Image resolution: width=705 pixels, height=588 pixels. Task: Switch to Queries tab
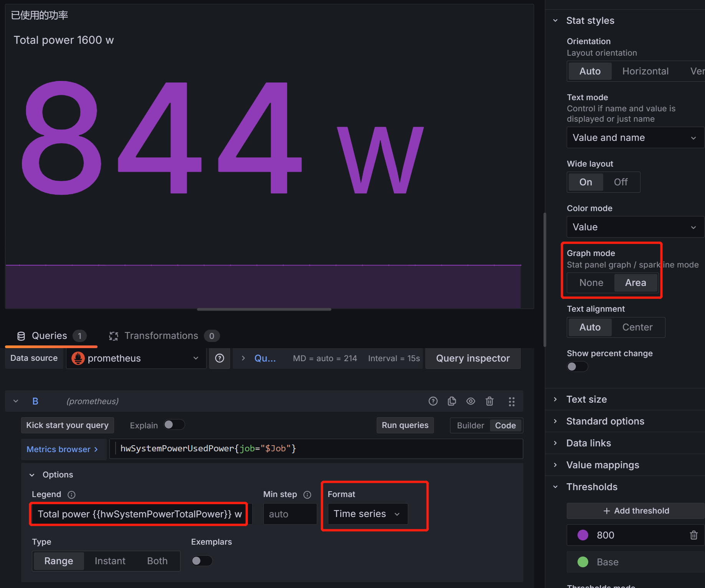click(x=51, y=336)
